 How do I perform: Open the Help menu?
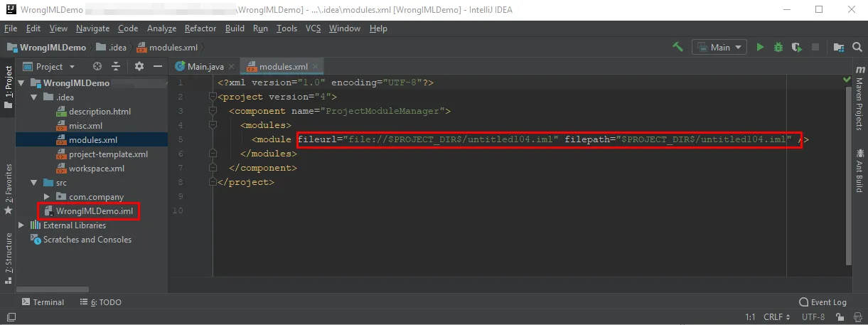[x=379, y=28]
